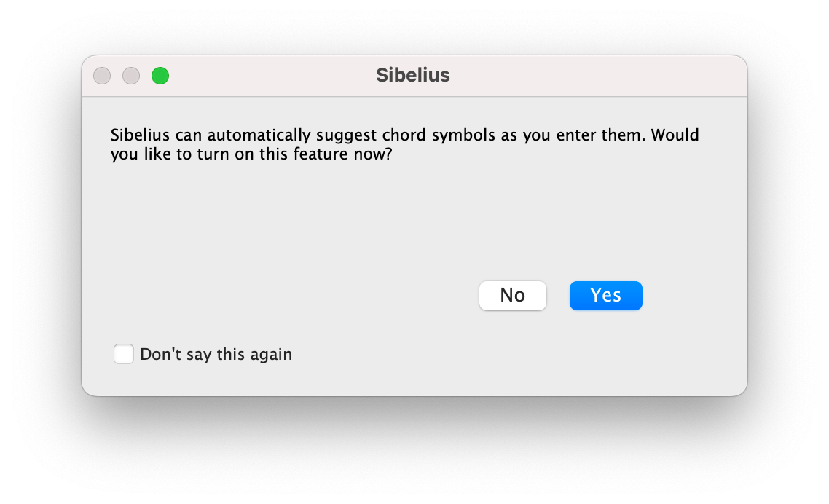Click the Yes button to enable chord suggestions
829x504 pixels.
605,296
